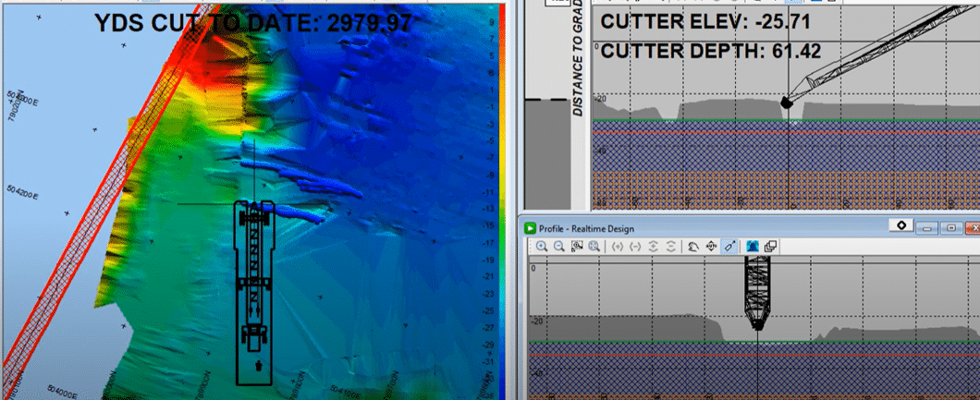
Task: Click the zoom in magnifier in Profile toolbar
Action: pos(541,247)
